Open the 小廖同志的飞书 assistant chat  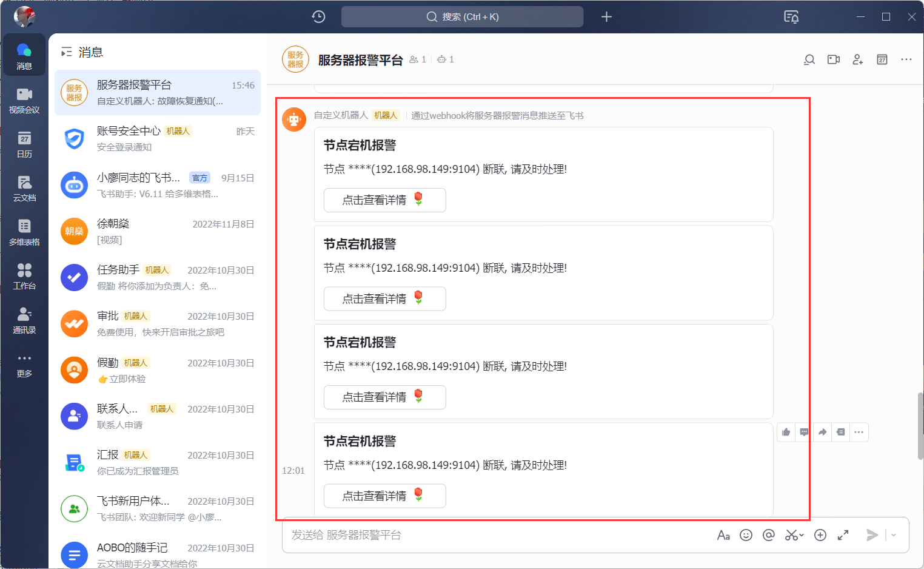click(x=158, y=185)
